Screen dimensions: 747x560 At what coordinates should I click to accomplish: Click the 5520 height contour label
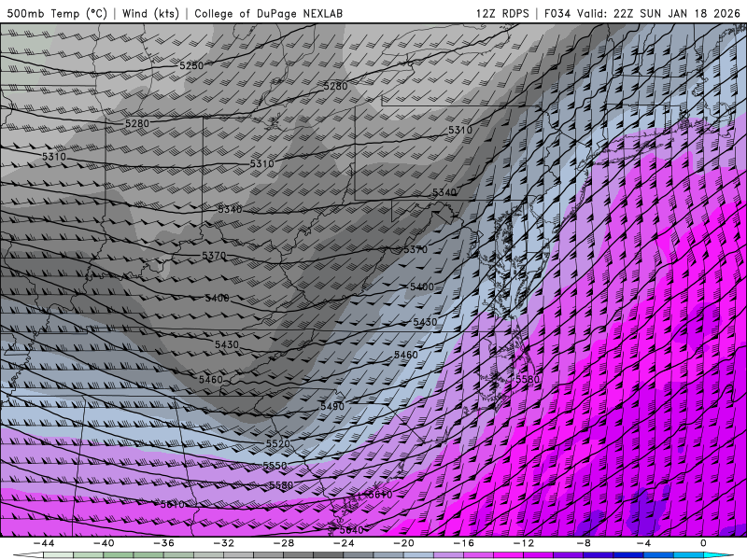click(x=277, y=443)
